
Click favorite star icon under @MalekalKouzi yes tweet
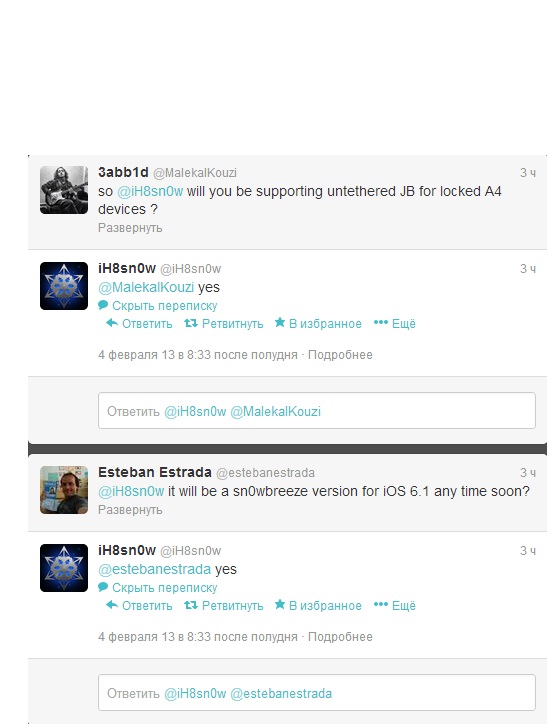point(280,322)
